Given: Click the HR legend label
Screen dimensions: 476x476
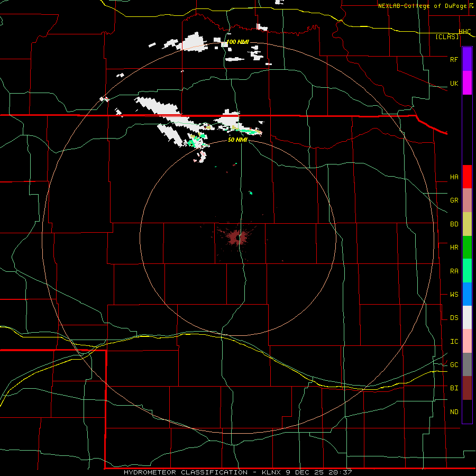Looking at the screenshot, I should (454, 248).
